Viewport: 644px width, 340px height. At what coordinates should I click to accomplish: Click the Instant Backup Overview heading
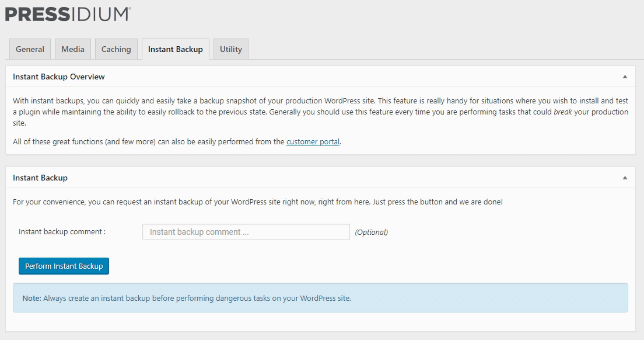pos(59,77)
